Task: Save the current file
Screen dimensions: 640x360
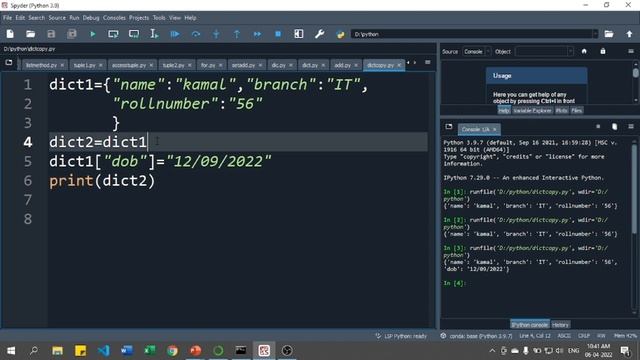Action: 51,34
